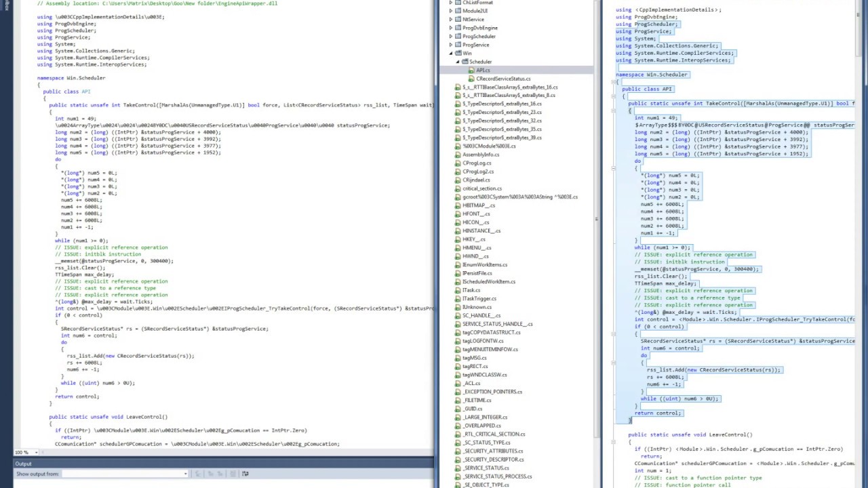
Task: Click the _OVERLAPPED.cs file icon
Action: (x=458, y=426)
